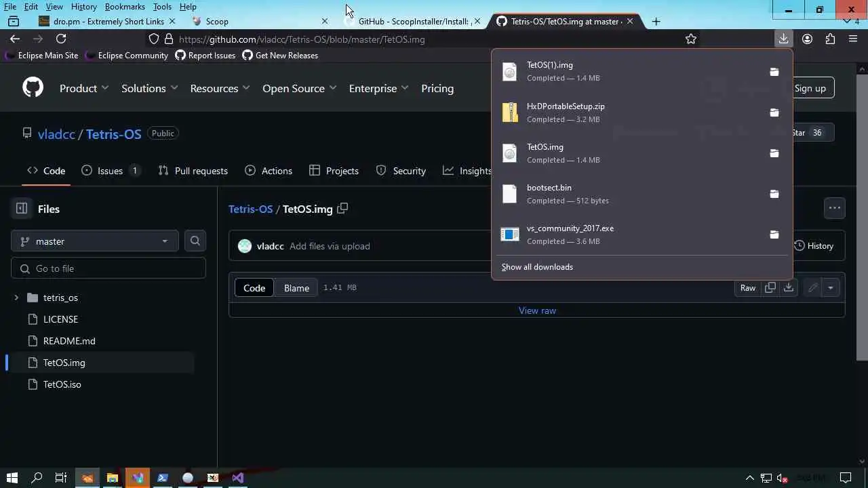Open the Tetris-OS breadcrumb link
This screenshot has width=868, height=488.
[250, 209]
